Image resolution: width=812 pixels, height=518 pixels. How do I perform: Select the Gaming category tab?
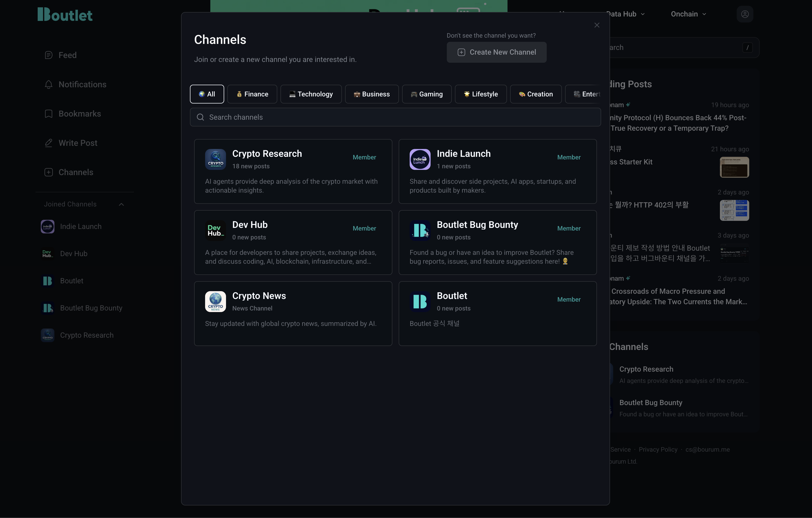click(x=427, y=94)
